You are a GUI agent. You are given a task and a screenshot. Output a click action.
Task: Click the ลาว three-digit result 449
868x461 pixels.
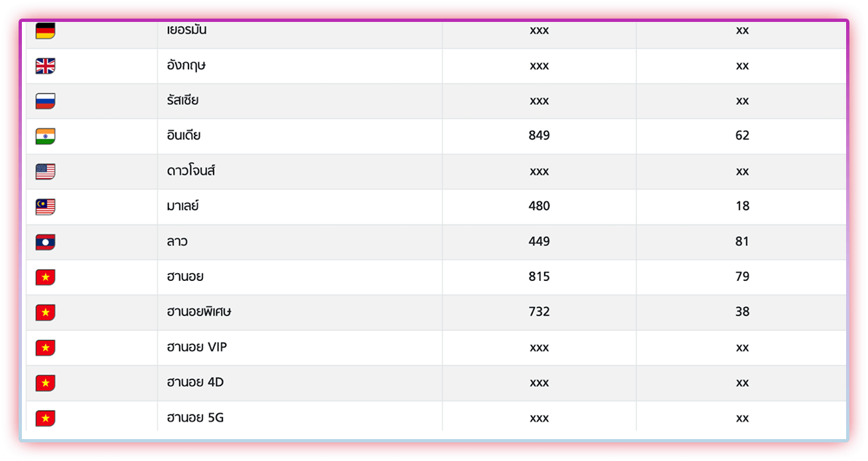pyautogui.click(x=539, y=241)
